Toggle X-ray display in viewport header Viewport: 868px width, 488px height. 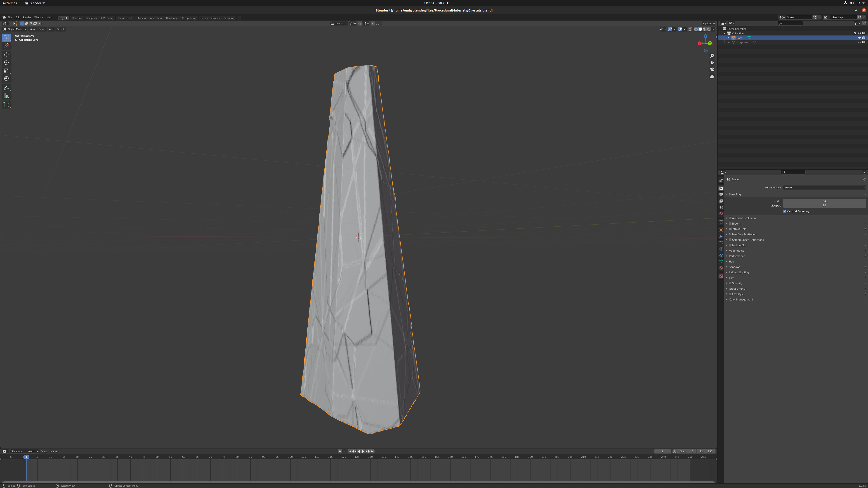coord(690,29)
